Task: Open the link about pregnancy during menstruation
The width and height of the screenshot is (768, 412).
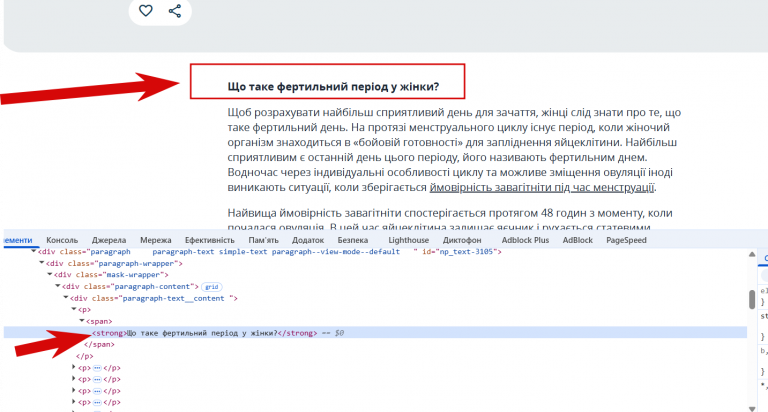Action: click(x=542, y=188)
